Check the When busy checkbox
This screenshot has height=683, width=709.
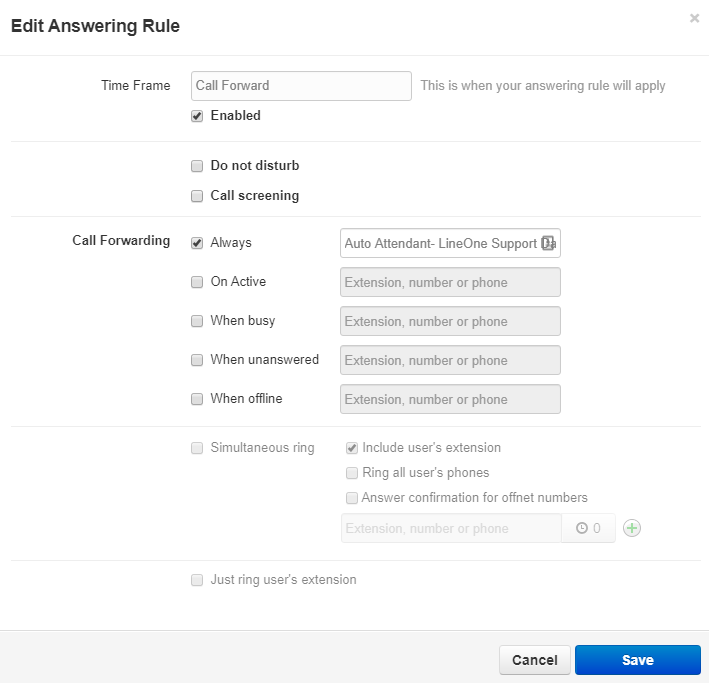pos(197,321)
